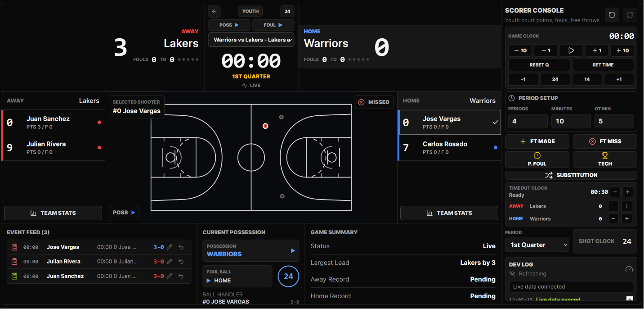This screenshot has width=644, height=309.
Task: Set shot clock to 14
Action: tap(587, 79)
